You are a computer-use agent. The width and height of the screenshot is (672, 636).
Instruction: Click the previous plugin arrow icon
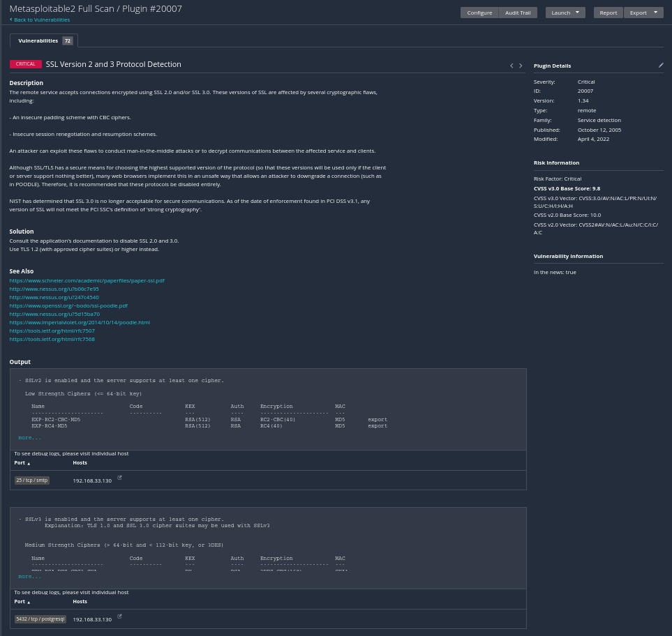tap(512, 66)
